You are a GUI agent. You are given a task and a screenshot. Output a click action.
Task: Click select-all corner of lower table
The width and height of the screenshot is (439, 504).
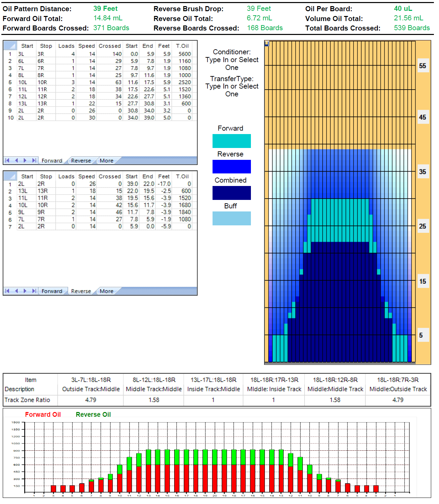[10, 176]
